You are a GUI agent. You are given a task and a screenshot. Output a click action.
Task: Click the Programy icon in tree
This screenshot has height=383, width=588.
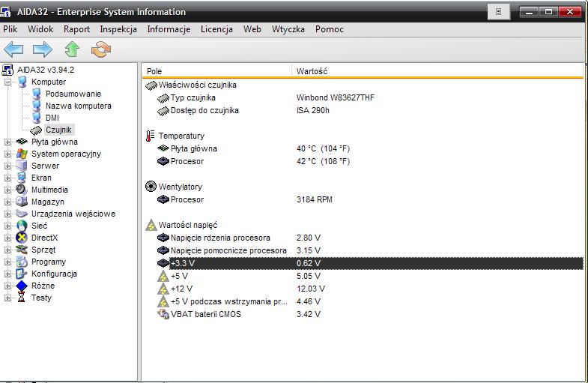click(22, 262)
